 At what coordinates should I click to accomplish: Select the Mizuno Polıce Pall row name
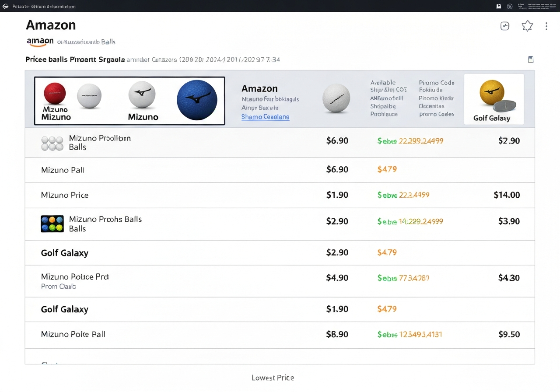point(73,334)
